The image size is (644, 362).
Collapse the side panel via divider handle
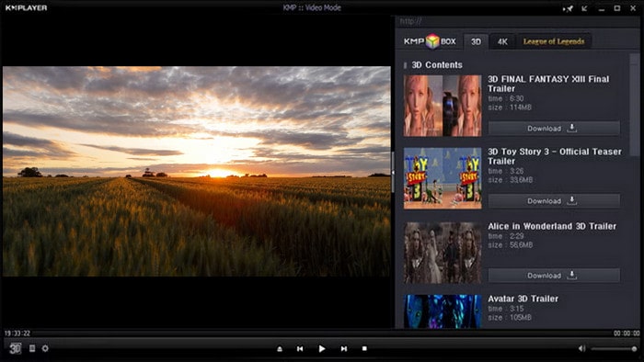(393, 172)
